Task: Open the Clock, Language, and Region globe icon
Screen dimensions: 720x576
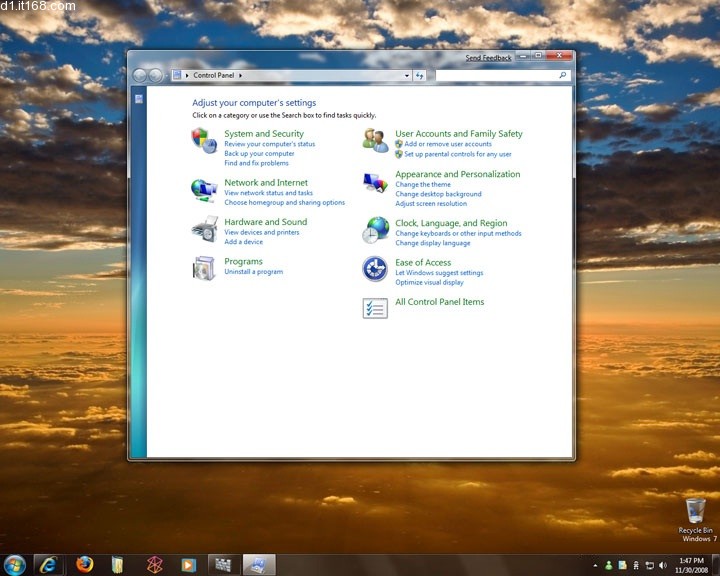Action: (375, 230)
